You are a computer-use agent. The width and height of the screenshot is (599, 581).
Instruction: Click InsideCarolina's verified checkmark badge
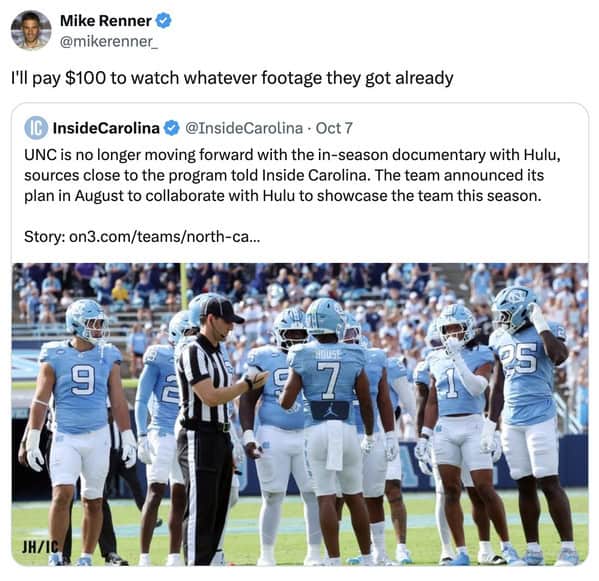coord(172,128)
